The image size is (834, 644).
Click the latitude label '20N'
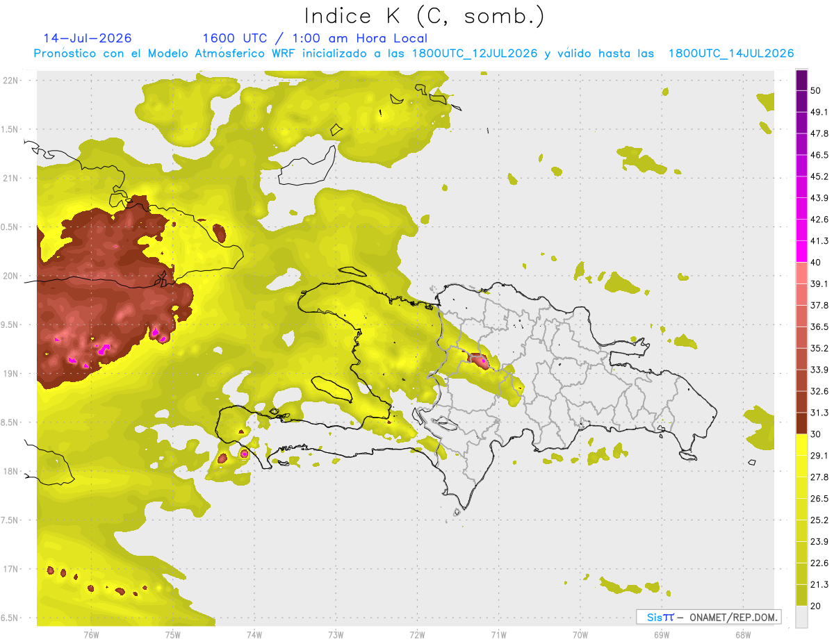11,276
